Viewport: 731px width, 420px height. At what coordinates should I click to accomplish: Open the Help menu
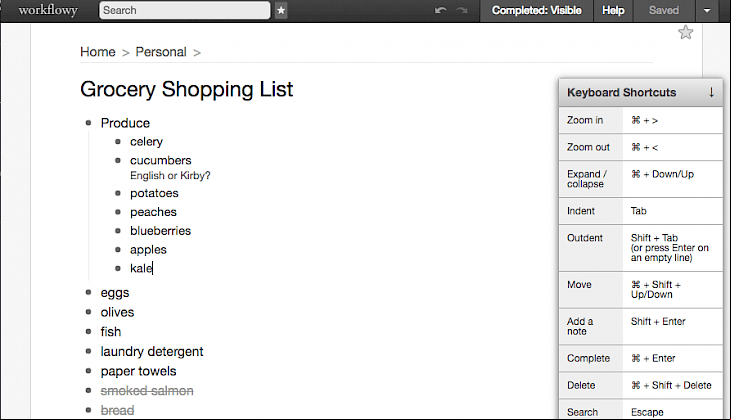pyautogui.click(x=613, y=10)
